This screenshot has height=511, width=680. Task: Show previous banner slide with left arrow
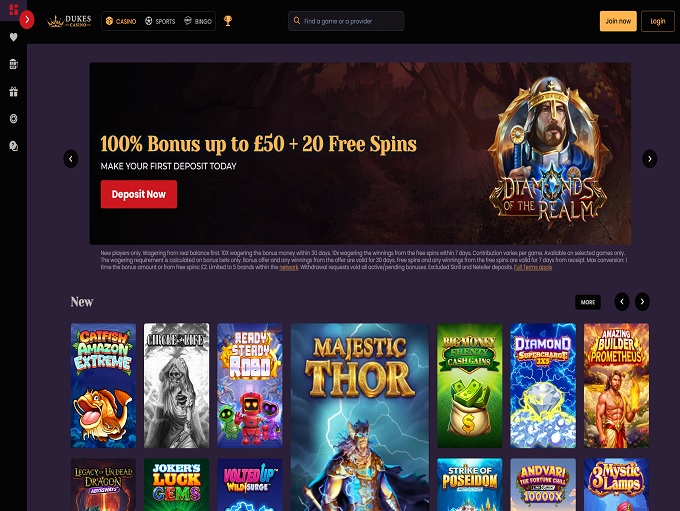[x=71, y=159]
